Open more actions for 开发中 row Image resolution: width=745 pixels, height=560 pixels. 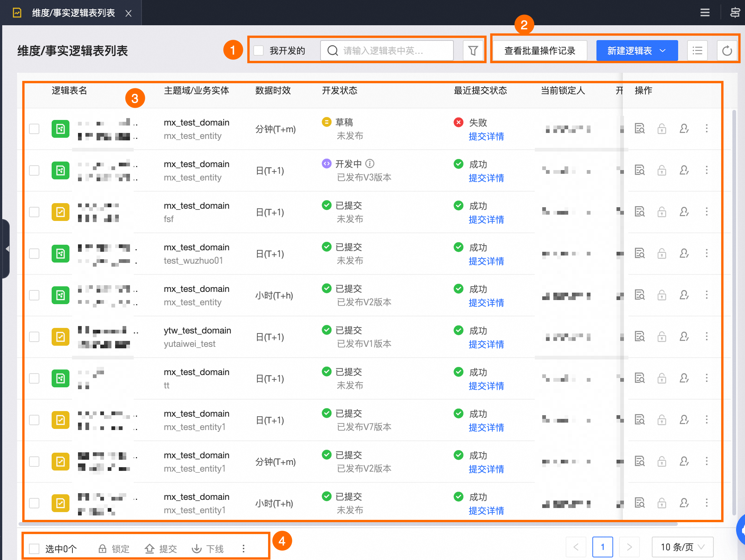706,170
